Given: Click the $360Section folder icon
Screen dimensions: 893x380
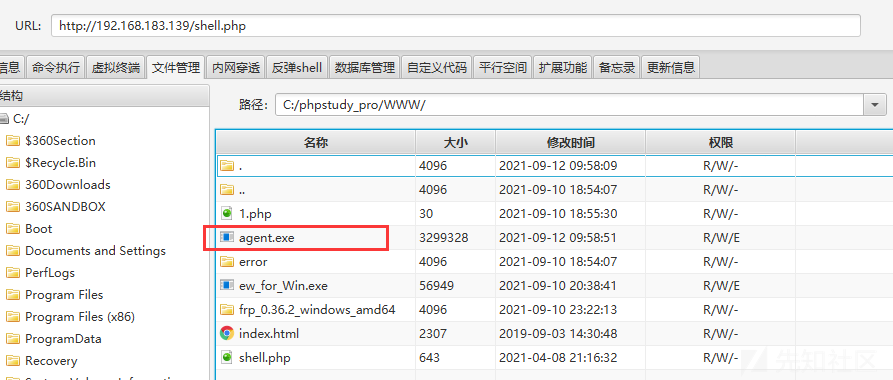Looking at the screenshot, I should [x=13, y=141].
